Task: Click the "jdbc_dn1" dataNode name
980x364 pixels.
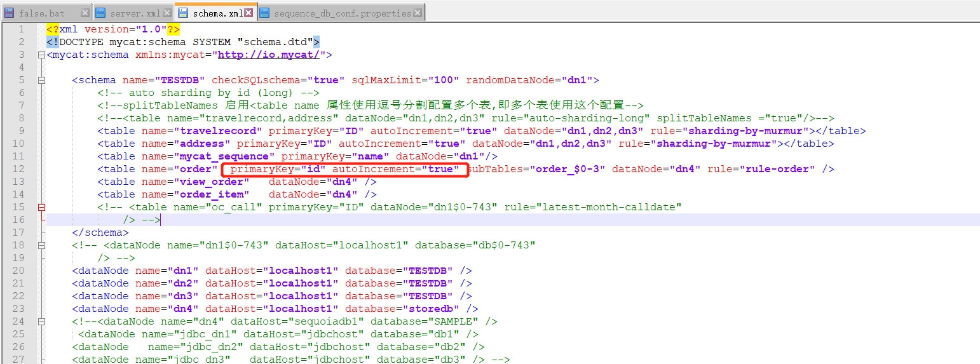Action: click(205, 334)
